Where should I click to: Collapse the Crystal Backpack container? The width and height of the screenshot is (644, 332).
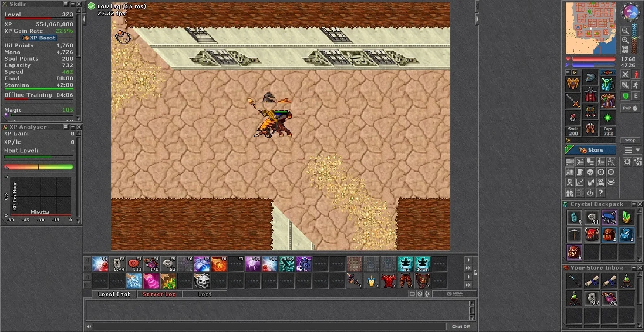pyautogui.click(x=634, y=204)
